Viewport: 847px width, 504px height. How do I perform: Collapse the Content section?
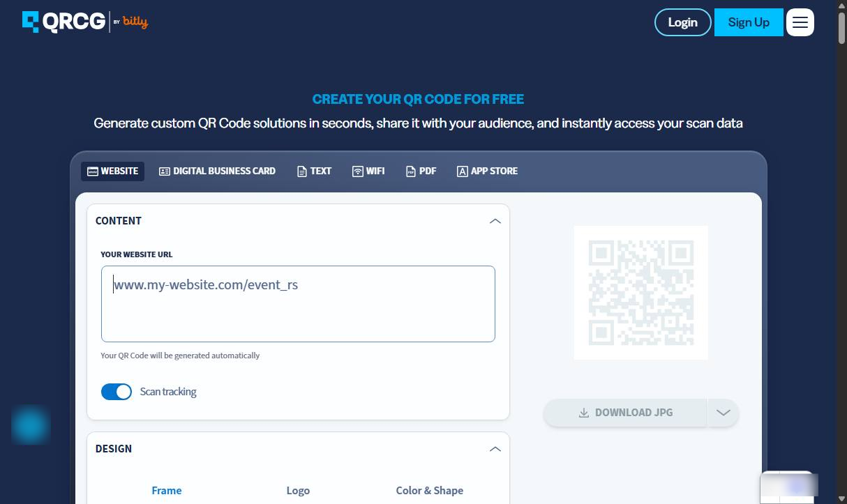495,221
